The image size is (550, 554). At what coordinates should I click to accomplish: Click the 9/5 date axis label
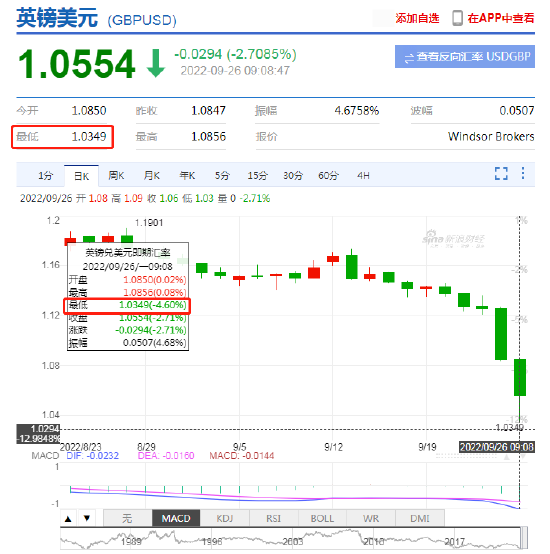pos(239,447)
